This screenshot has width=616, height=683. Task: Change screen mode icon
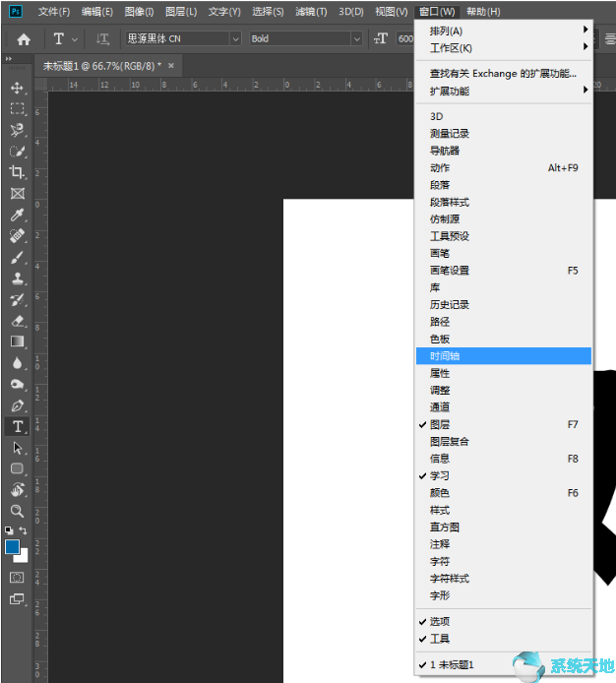point(17,599)
